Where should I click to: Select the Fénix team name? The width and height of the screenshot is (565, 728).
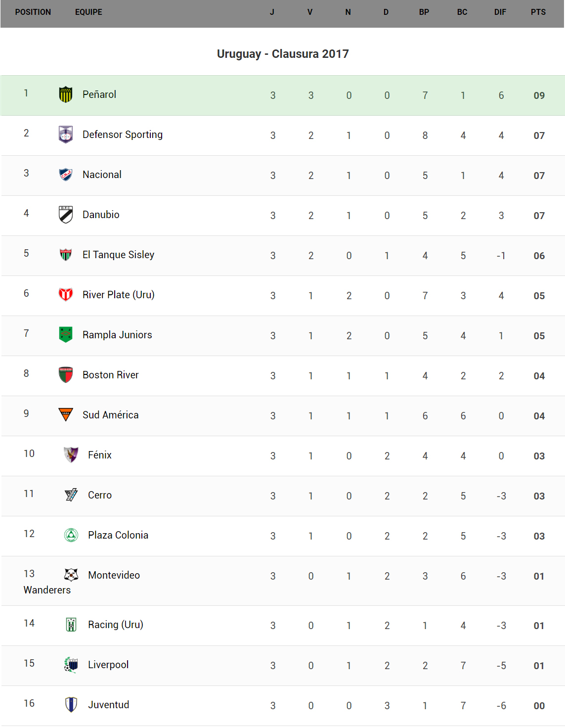click(x=100, y=455)
